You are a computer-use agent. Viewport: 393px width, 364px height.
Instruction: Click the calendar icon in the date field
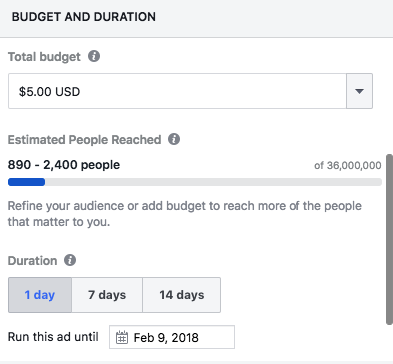122,337
